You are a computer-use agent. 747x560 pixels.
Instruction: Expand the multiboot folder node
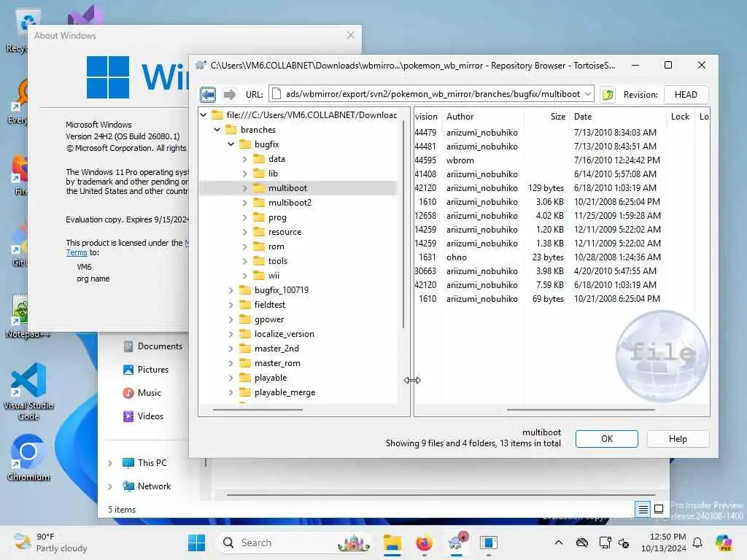(x=244, y=188)
